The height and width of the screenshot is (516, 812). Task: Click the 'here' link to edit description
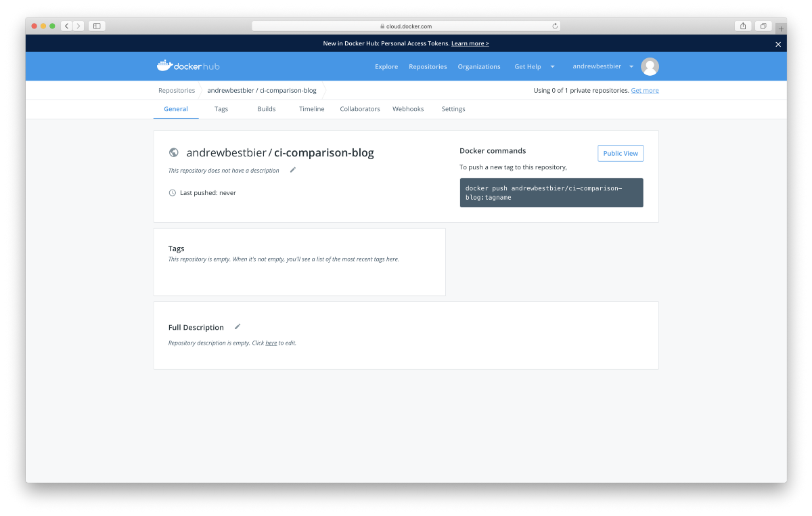click(x=271, y=343)
